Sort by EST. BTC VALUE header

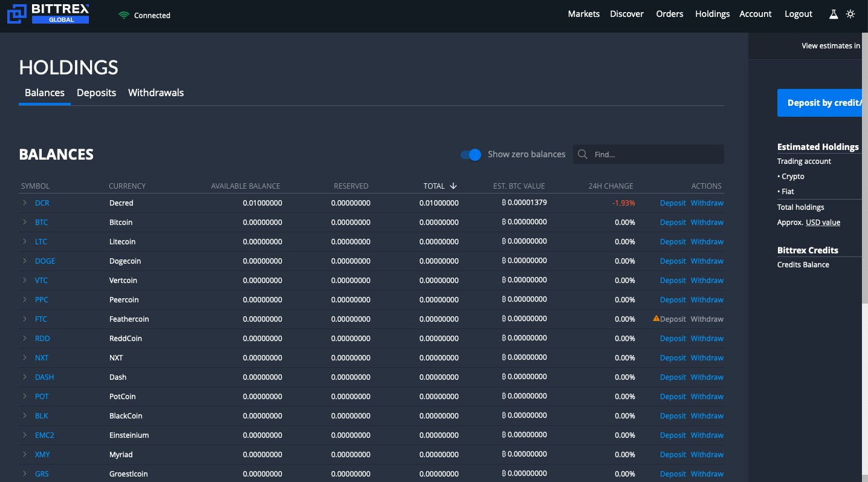click(519, 186)
